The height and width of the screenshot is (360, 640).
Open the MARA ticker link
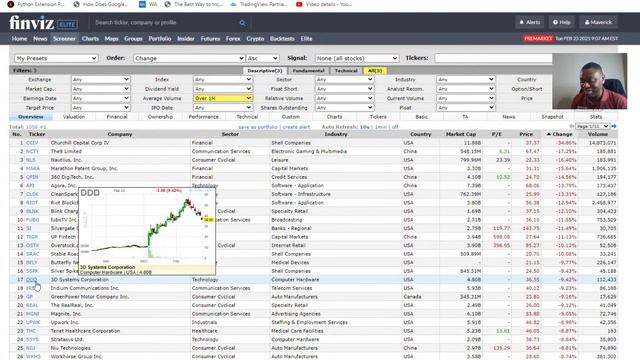click(33, 169)
